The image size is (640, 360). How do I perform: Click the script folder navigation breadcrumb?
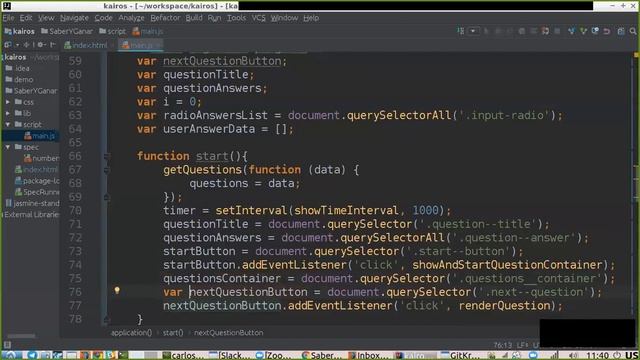[x=113, y=31]
